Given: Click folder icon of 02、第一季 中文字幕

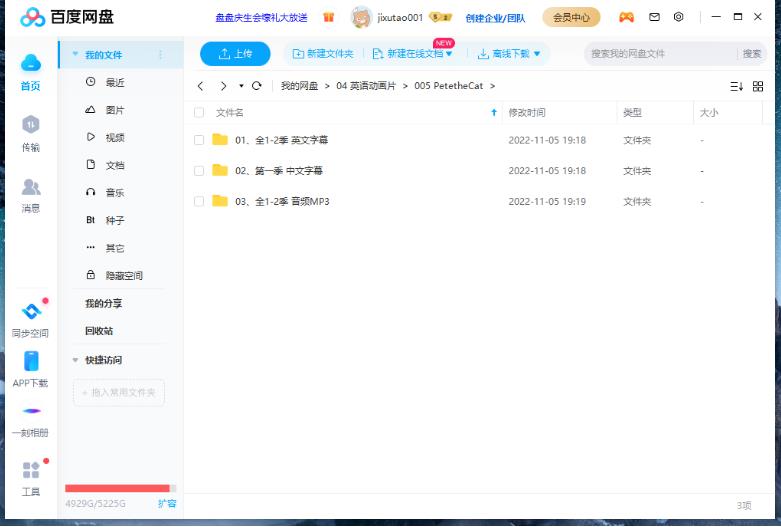Looking at the screenshot, I should pos(220,170).
